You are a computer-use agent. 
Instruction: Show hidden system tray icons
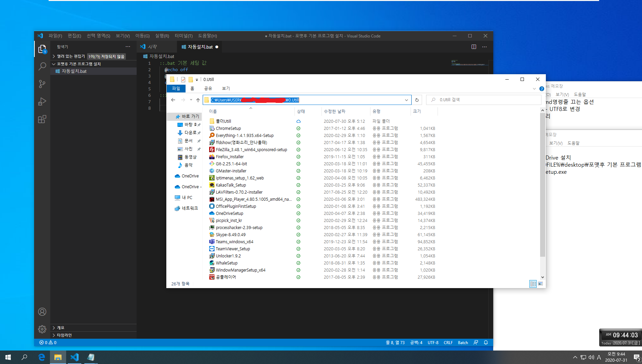(x=575, y=357)
